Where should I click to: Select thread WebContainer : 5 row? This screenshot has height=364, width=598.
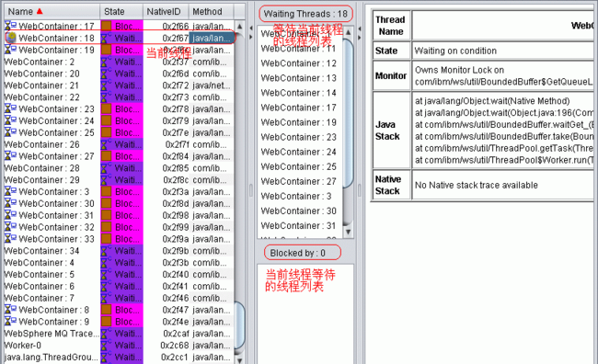point(119,274)
